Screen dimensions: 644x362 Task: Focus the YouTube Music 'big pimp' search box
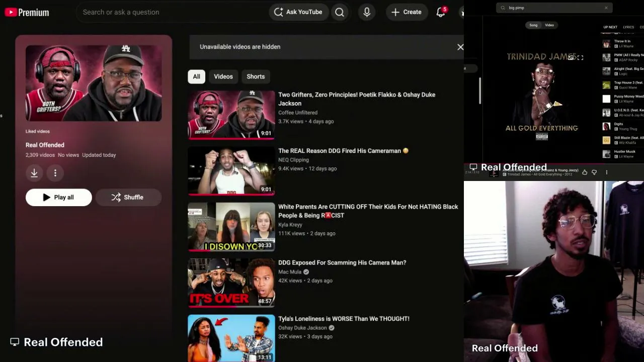pos(553,8)
